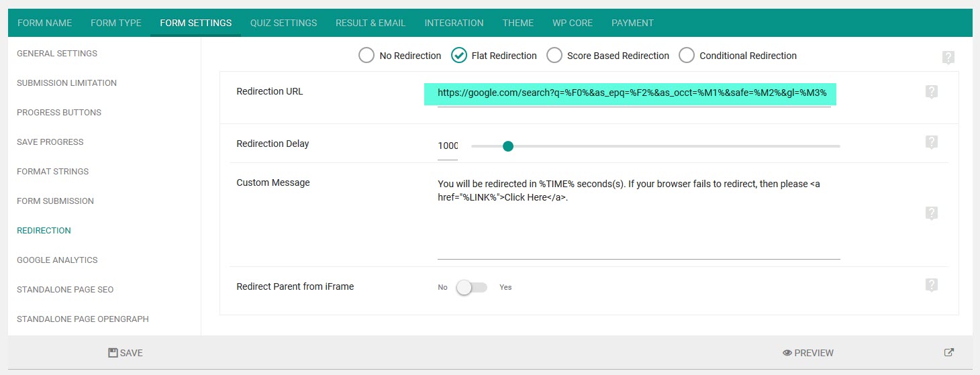Viewport: 980px width, 375px height.
Task: Select Google Analytics from the sidebar
Action: 57,260
